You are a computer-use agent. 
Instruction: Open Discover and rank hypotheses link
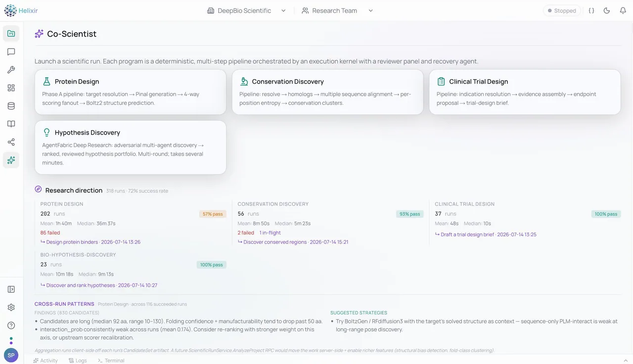99,285
